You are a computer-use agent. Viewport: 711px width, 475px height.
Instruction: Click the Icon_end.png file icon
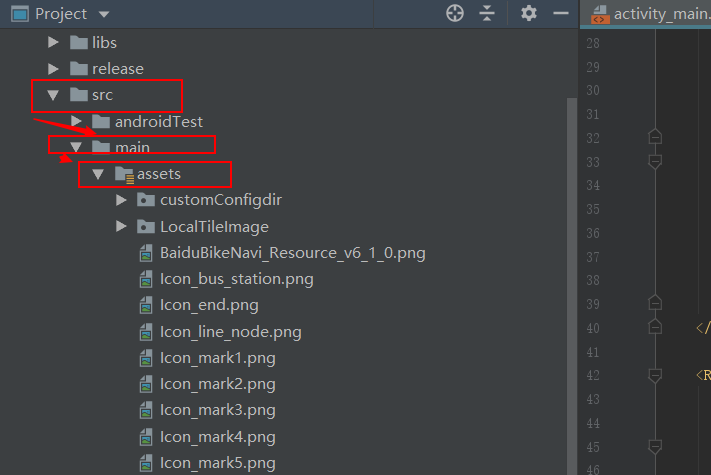click(146, 305)
